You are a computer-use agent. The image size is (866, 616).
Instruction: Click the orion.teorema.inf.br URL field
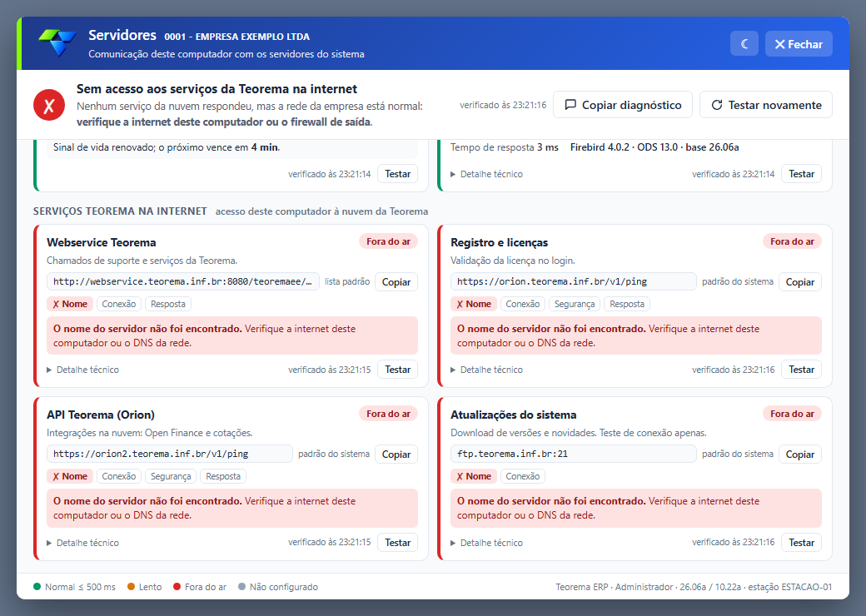(x=573, y=281)
